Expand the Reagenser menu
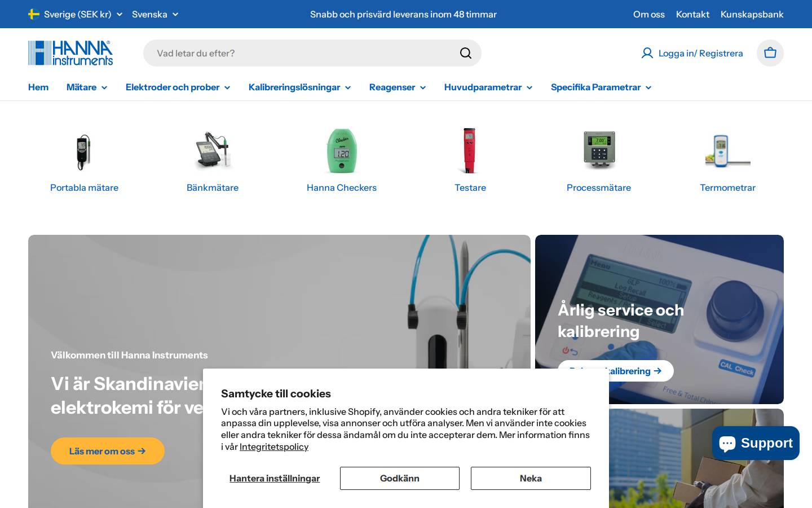The image size is (812, 508). [x=398, y=87]
